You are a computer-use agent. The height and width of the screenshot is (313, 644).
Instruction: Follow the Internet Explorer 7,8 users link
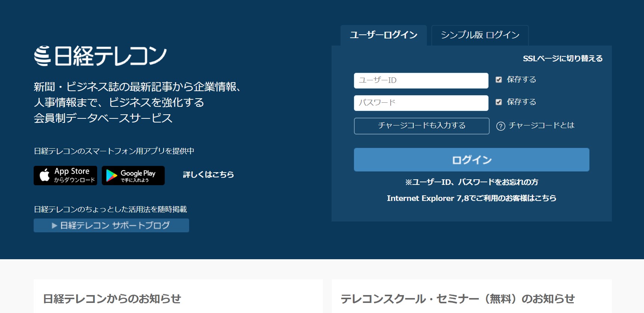(x=472, y=198)
